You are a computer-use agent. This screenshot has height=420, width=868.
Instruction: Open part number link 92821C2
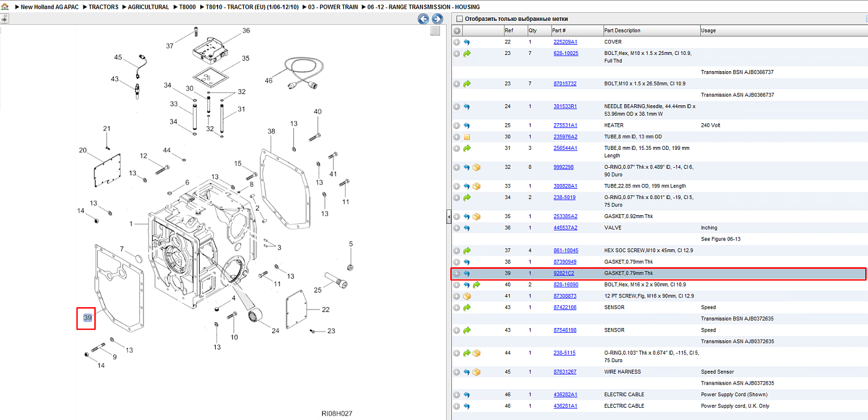tap(564, 273)
